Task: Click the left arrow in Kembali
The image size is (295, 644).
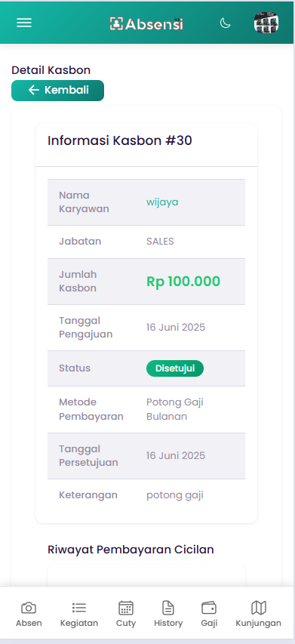Action: [34, 90]
